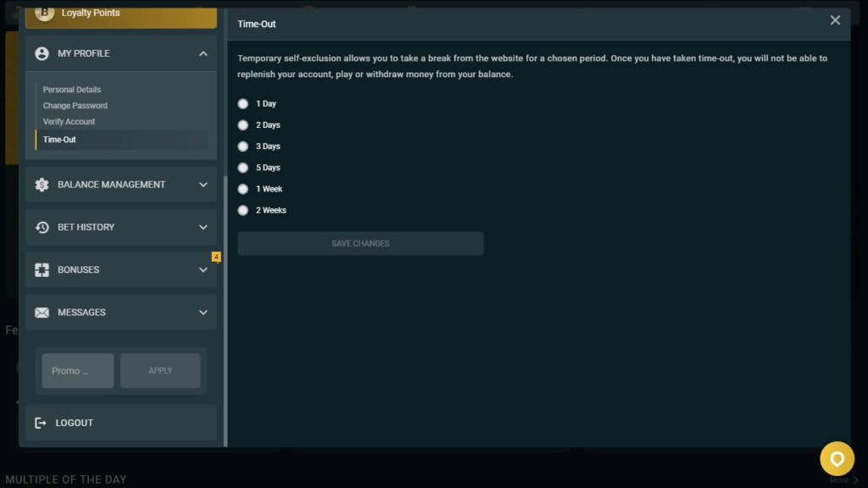Image resolution: width=868 pixels, height=488 pixels.
Task: Collapse the My Profile section chevron
Action: point(203,53)
